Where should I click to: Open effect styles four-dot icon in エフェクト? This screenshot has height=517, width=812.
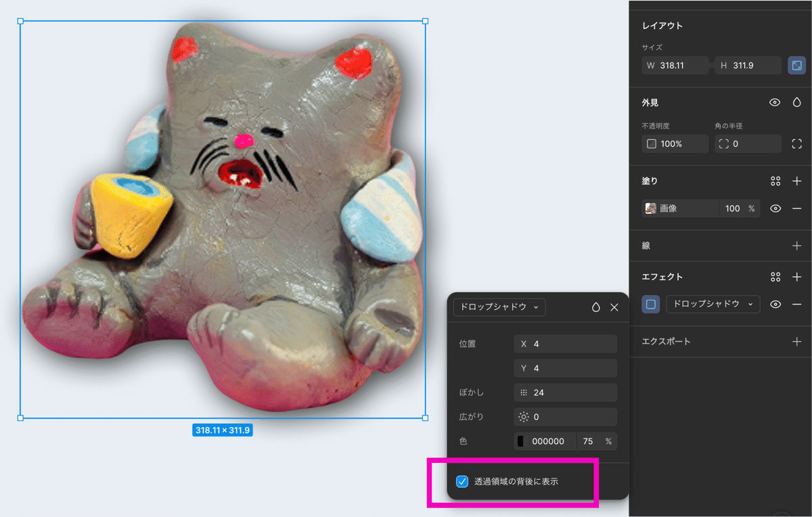pos(775,277)
